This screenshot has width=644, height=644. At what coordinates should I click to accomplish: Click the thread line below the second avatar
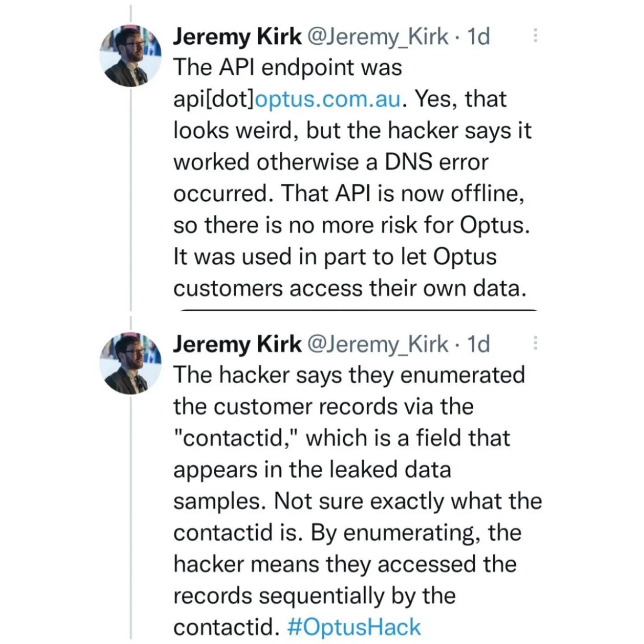[131, 515]
